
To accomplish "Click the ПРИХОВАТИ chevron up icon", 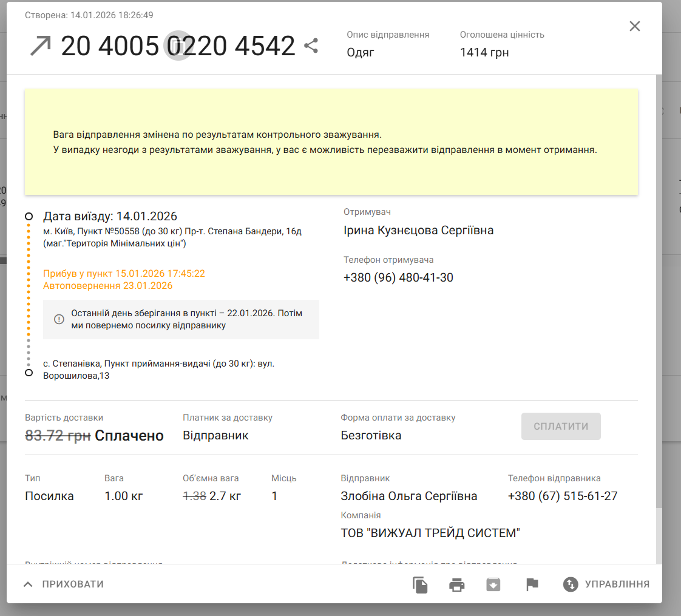I will [28, 584].
